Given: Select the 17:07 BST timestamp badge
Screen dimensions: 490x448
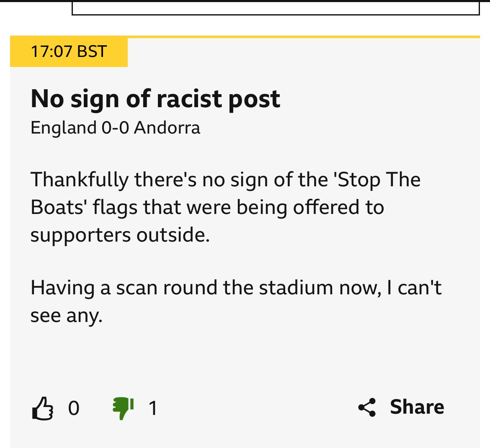Looking at the screenshot, I should point(69,52).
